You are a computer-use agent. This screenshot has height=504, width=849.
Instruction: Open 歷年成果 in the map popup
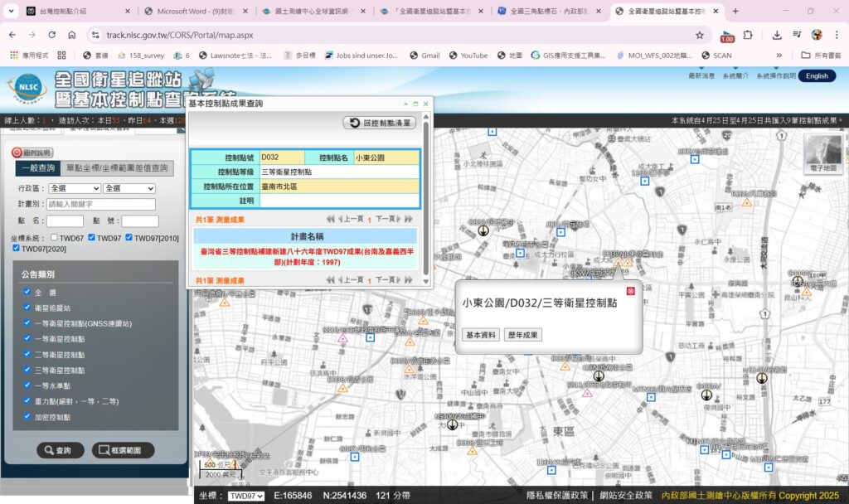tap(522, 335)
